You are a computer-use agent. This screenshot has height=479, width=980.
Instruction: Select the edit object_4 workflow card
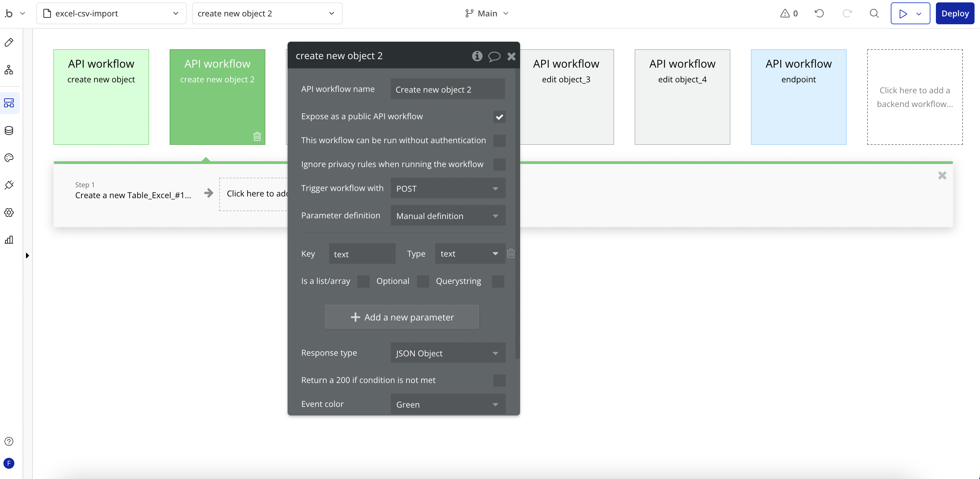682,97
